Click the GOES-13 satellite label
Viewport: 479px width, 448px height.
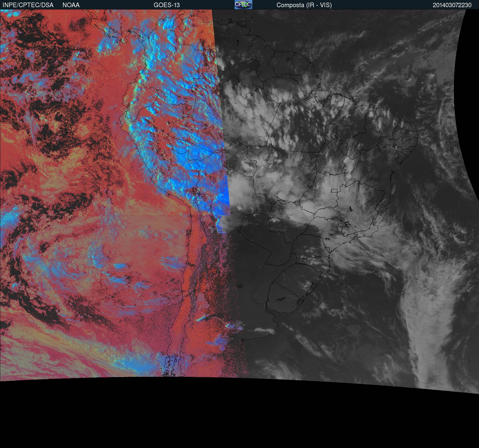(166, 5)
